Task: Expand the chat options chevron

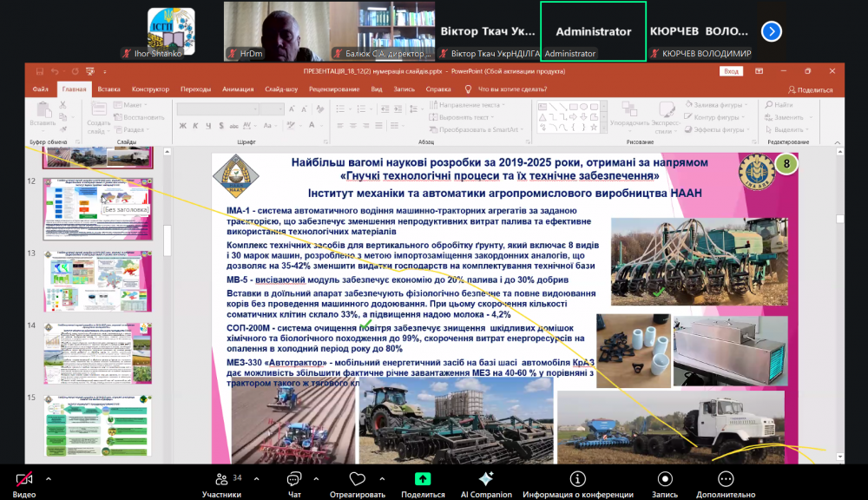Action: 317,478
